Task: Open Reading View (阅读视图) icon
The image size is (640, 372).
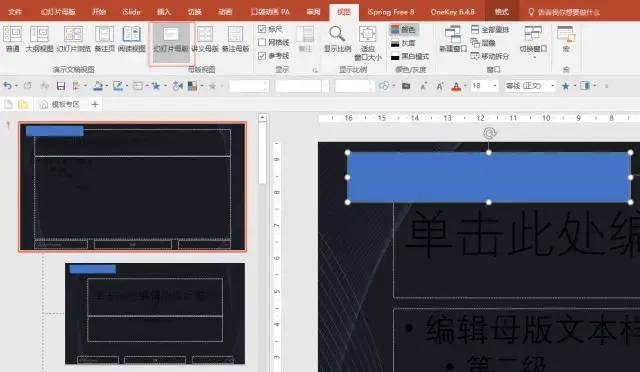Action: 131,39
